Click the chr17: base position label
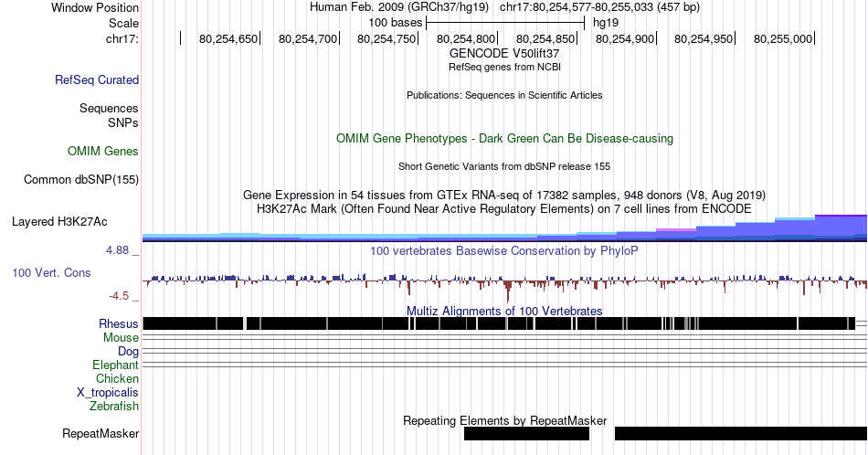The image size is (868, 455). coord(122,38)
